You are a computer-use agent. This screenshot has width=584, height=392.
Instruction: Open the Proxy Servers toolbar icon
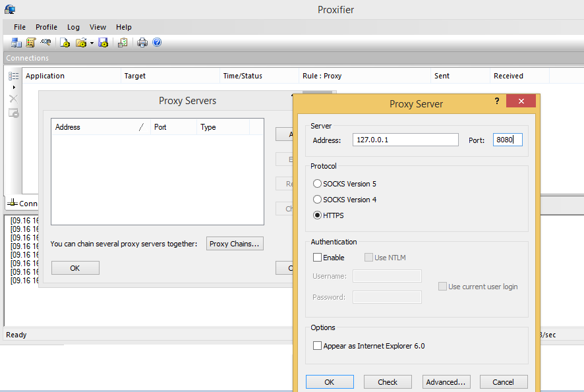pyautogui.click(x=16, y=42)
